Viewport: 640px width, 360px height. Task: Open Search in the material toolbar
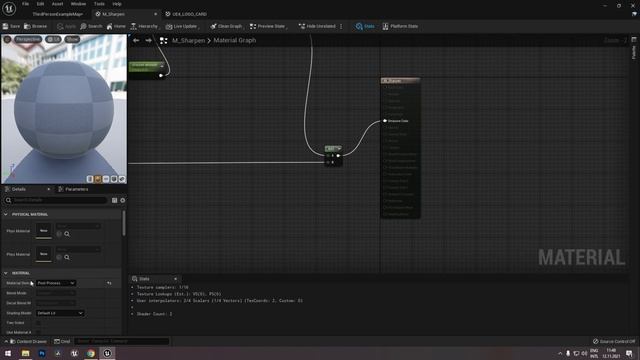point(91,26)
